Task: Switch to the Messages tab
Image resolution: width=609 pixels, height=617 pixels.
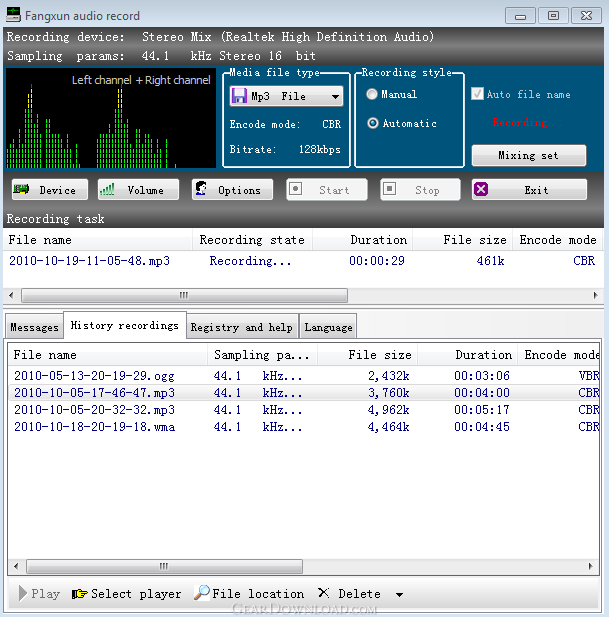Action: coord(34,327)
